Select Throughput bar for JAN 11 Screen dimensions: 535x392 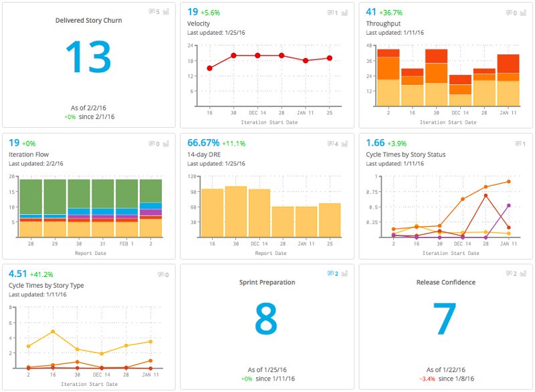[x=508, y=80]
